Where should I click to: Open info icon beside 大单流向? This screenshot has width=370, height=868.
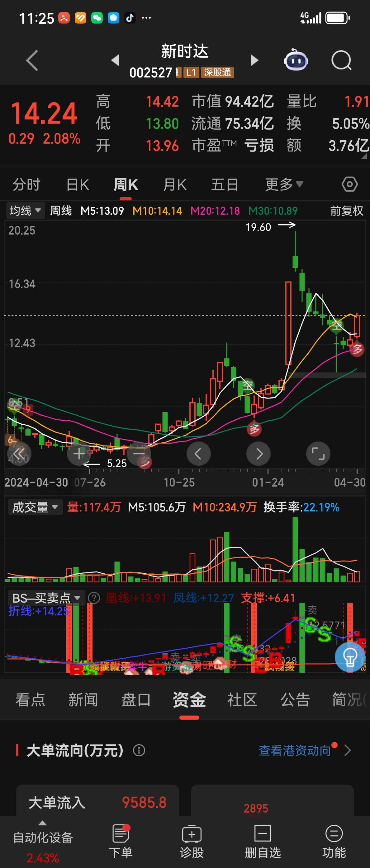pos(139,750)
